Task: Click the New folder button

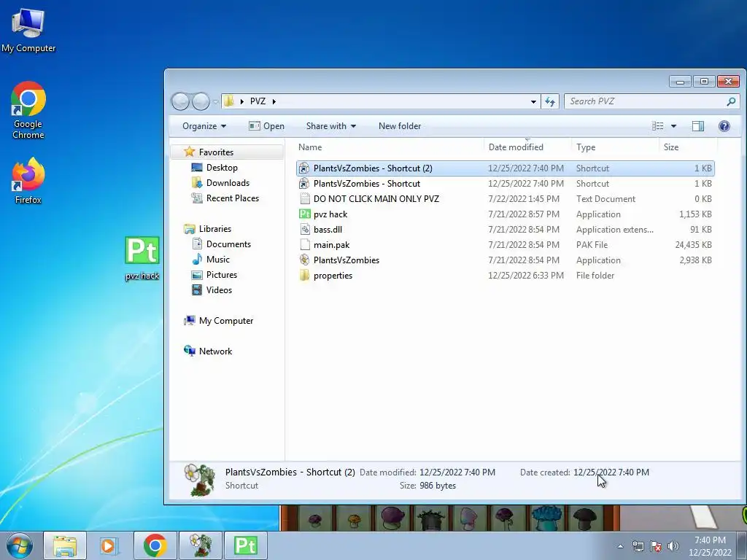Action: [400, 125]
